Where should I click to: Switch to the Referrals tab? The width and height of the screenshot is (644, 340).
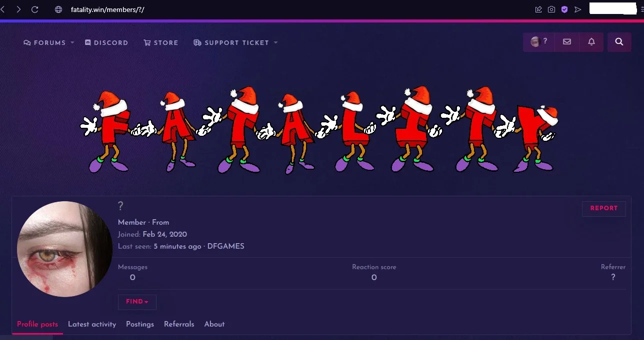(179, 324)
